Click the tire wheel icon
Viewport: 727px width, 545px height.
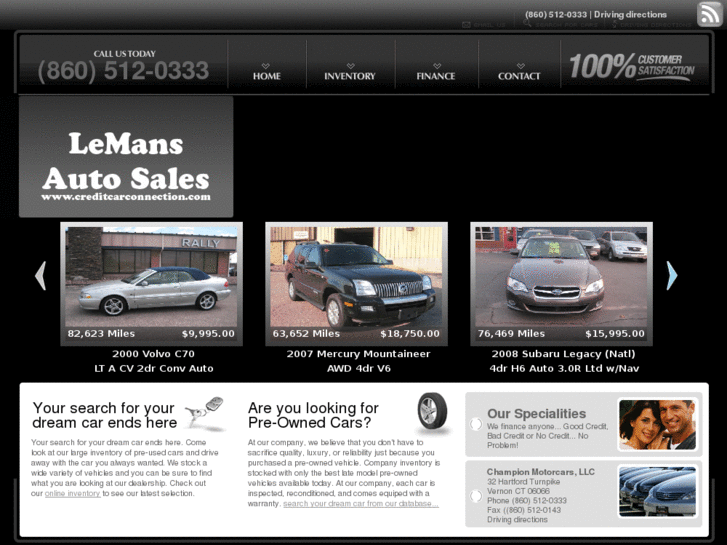tap(432, 412)
